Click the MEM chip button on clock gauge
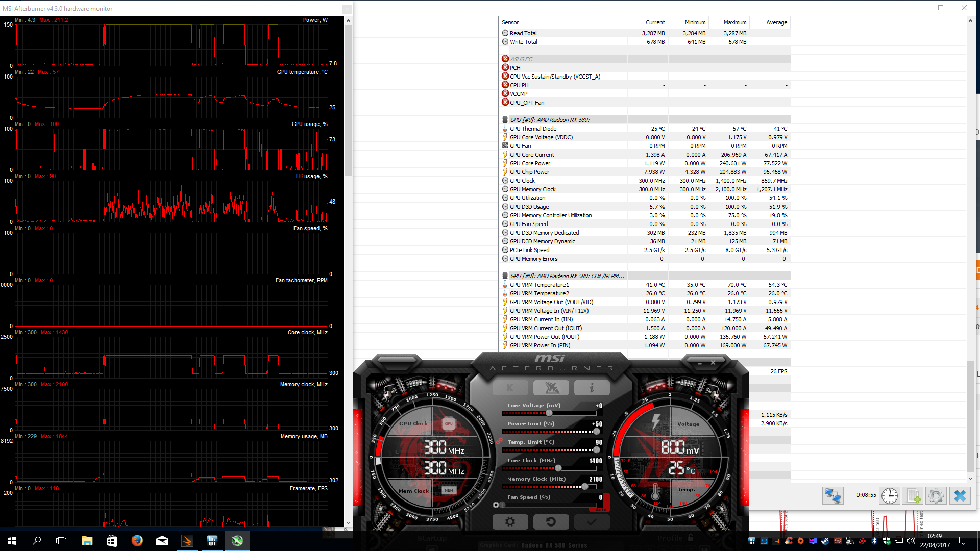Image resolution: width=980 pixels, height=551 pixels. (x=449, y=490)
